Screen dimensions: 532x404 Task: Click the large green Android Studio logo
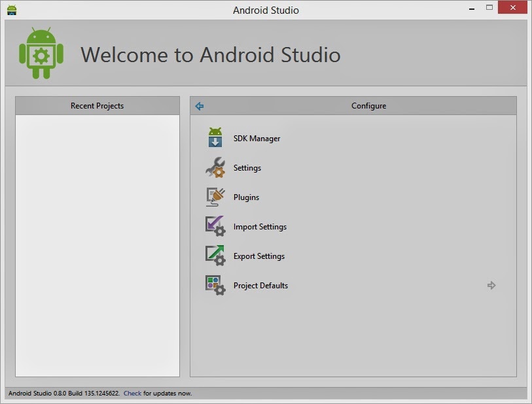pos(41,53)
